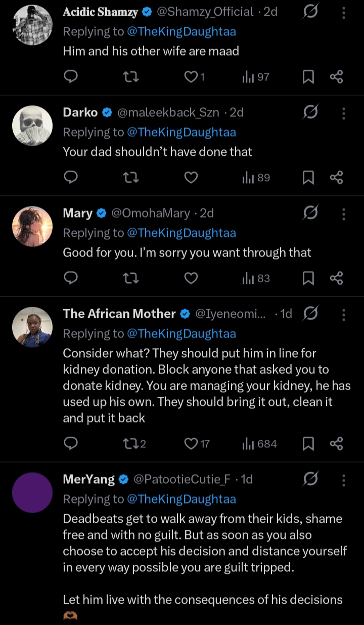View analytics for Darko's tweet
Image resolution: width=364 pixels, height=625 pixels.
coord(256,178)
